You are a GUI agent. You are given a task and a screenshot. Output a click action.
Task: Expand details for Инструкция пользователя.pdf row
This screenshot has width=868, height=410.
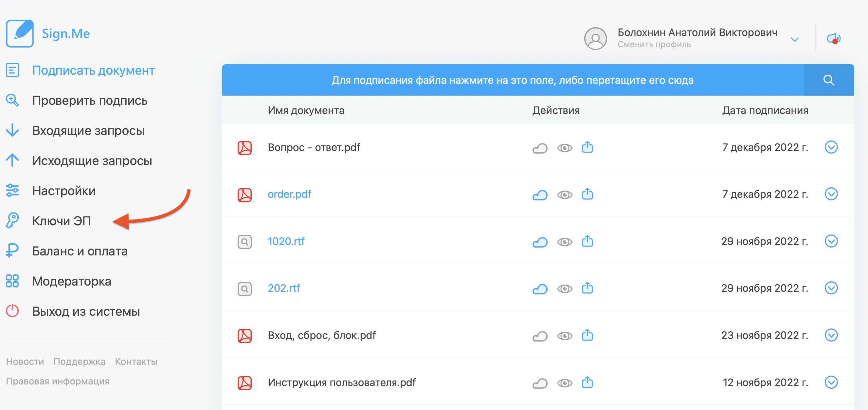coord(831,382)
